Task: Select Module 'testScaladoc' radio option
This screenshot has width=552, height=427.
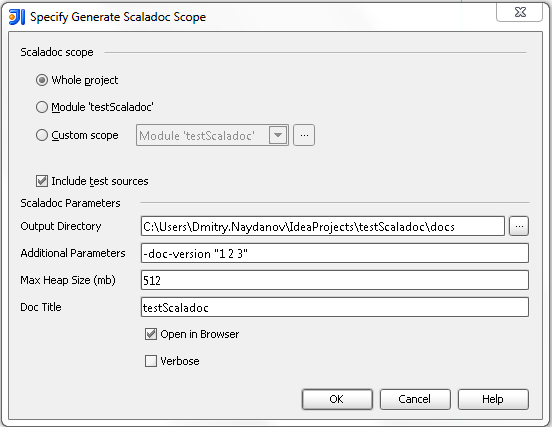Action: click(x=42, y=107)
